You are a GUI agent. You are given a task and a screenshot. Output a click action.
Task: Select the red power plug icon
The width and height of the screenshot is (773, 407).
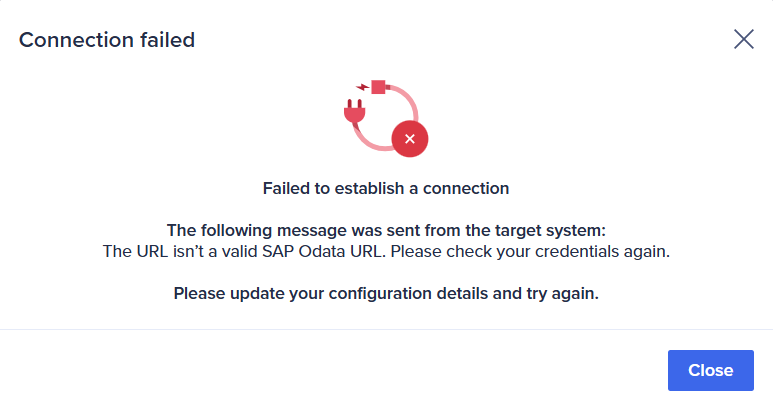tap(354, 111)
